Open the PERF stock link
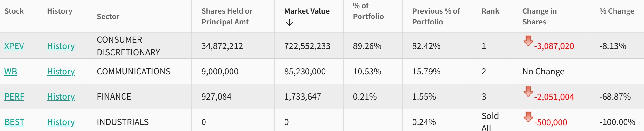The width and height of the screenshot is (644, 131). [14, 97]
